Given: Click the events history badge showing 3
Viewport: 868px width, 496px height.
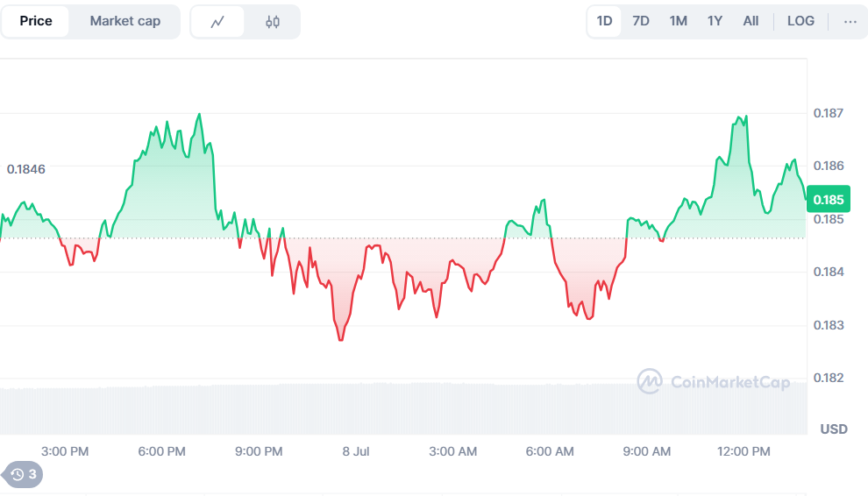Looking at the screenshot, I should pyautogui.click(x=24, y=475).
